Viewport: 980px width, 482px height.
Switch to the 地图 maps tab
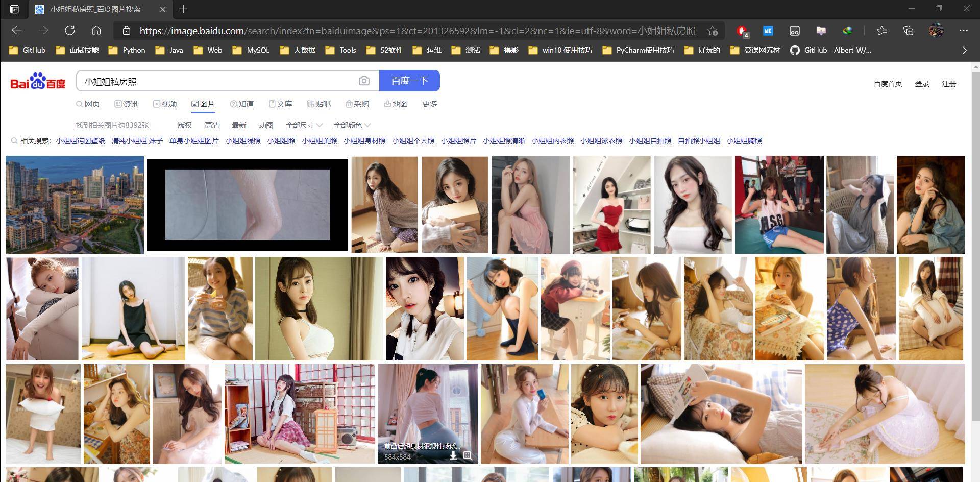point(396,104)
